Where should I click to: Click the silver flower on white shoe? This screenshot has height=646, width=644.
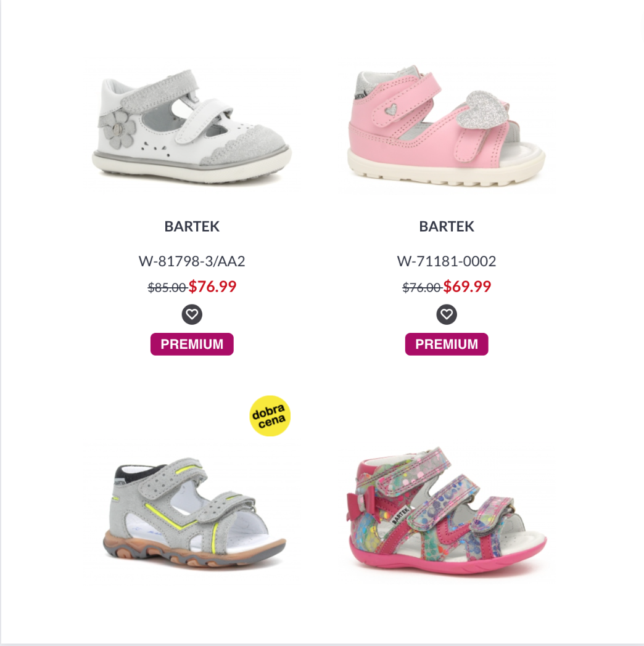pos(118,129)
